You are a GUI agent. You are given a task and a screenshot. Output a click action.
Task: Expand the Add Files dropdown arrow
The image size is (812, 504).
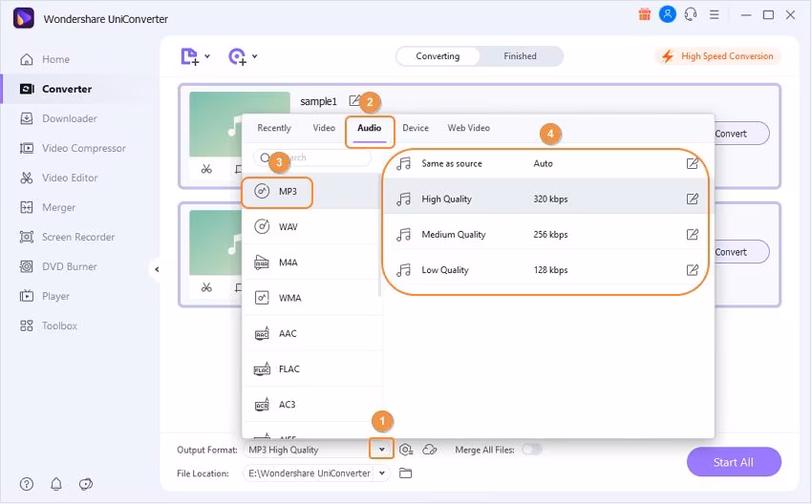click(207, 56)
